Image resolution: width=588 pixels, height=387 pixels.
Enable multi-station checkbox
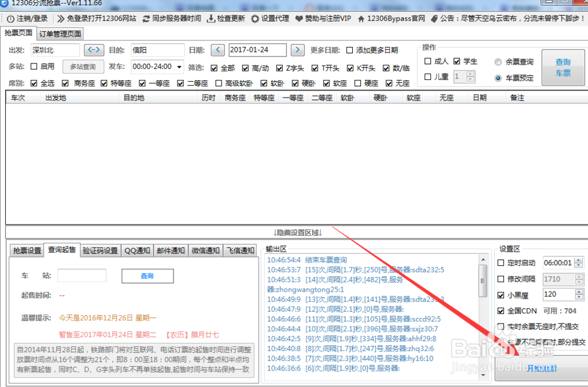[34, 66]
